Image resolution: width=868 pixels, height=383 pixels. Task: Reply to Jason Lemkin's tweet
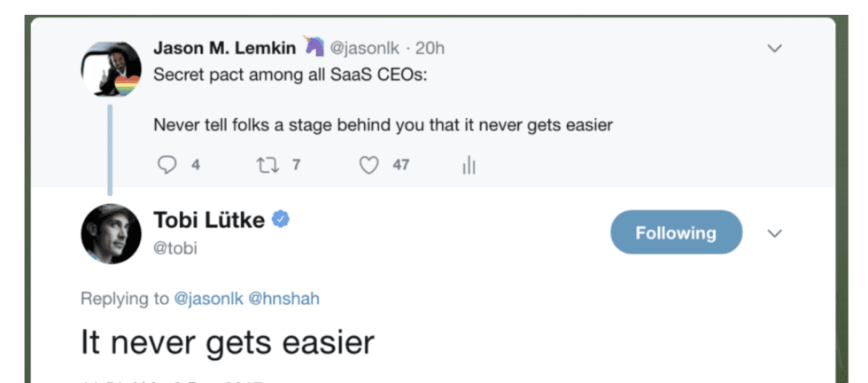(166, 165)
